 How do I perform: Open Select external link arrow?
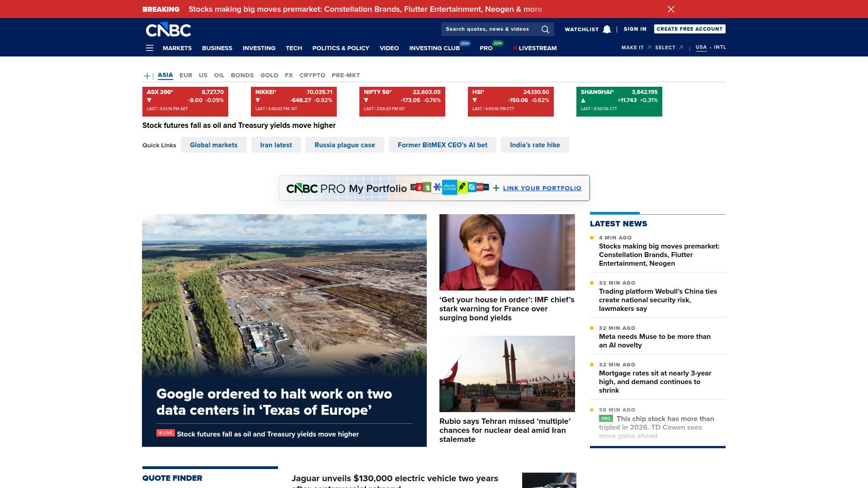681,47
